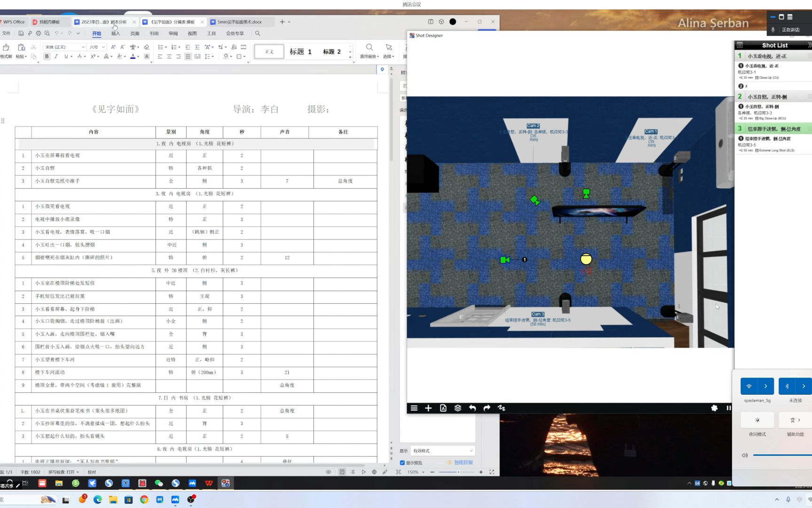Open the numbered list dropdown
This screenshot has height=508, width=812.
[179, 47]
